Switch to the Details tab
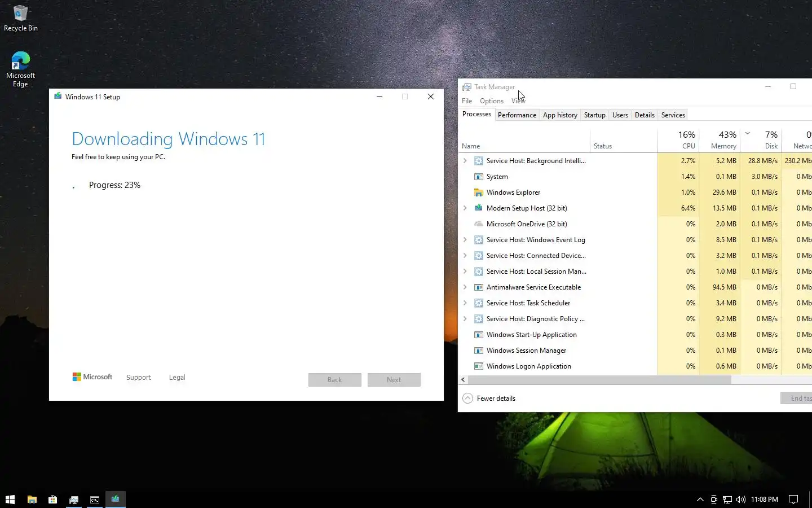 coord(645,115)
